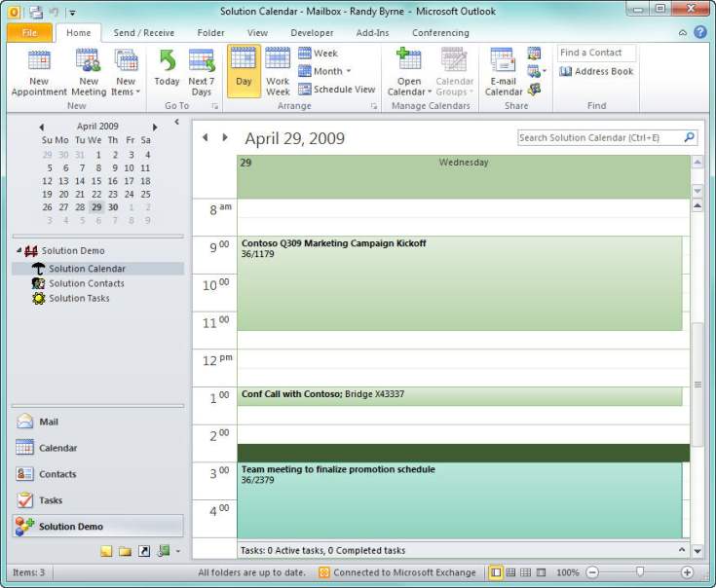Open Mail in the navigation pane
Screen dimensions: 716x588
pyautogui.click(x=97, y=422)
